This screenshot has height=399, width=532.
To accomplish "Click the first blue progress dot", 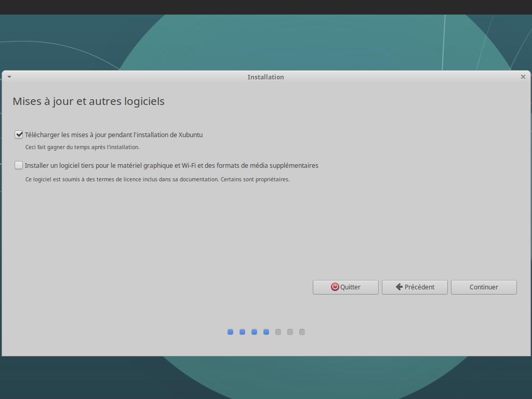I will tap(230, 332).
